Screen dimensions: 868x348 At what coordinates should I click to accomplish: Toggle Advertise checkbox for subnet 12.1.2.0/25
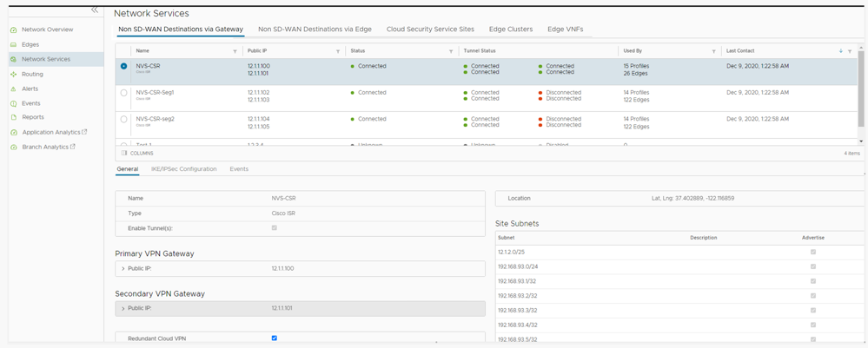[x=813, y=253]
